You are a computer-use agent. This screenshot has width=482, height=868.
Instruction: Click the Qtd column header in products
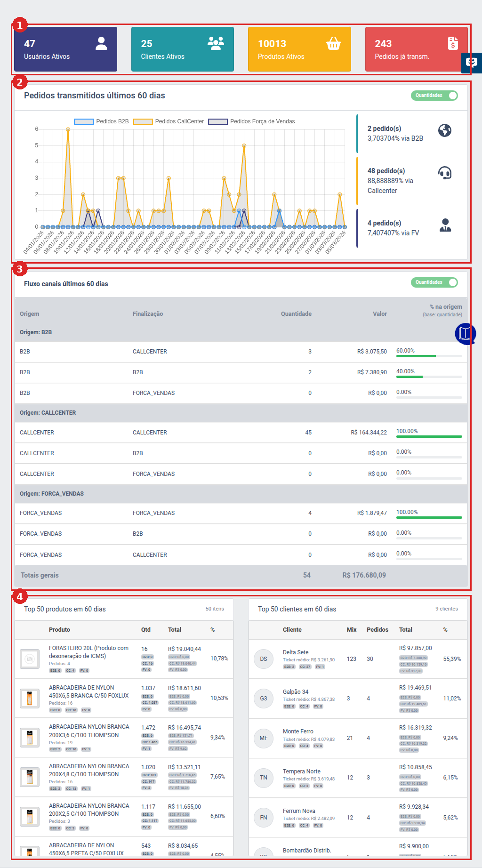tap(146, 630)
